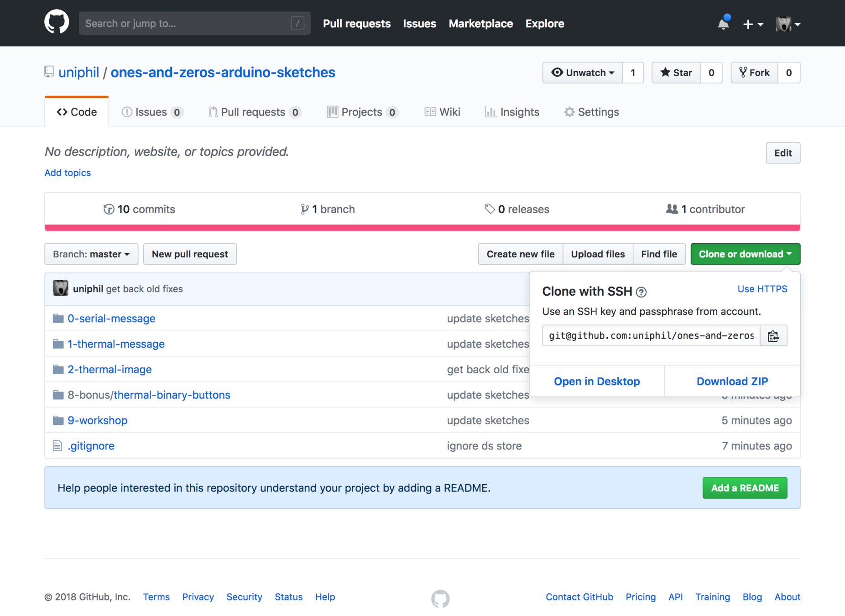Switch to the repository Pull requests tab
Screen dimensions: 845x616
coord(255,112)
